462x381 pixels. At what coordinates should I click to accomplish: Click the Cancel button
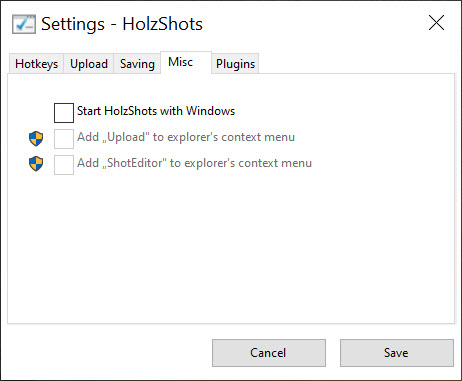click(x=269, y=353)
